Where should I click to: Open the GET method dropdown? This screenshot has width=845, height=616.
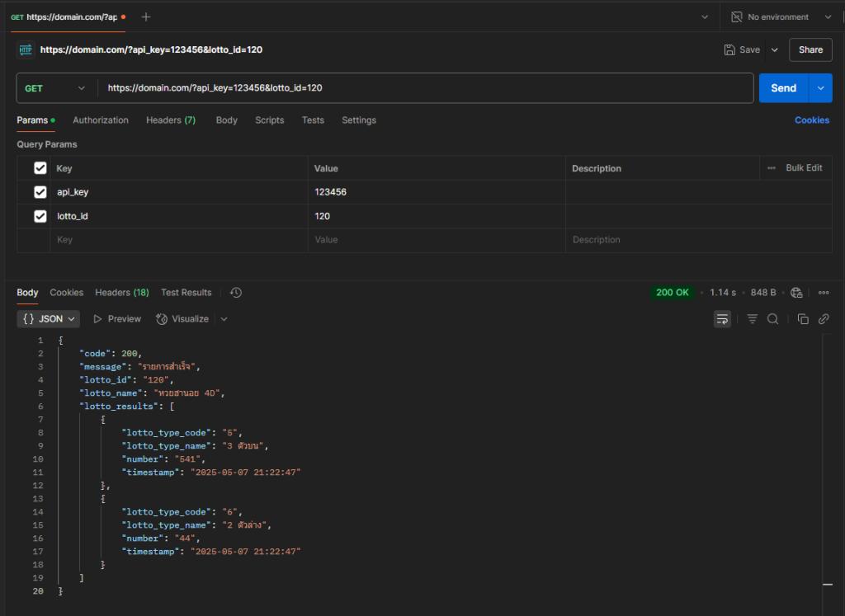click(x=55, y=88)
